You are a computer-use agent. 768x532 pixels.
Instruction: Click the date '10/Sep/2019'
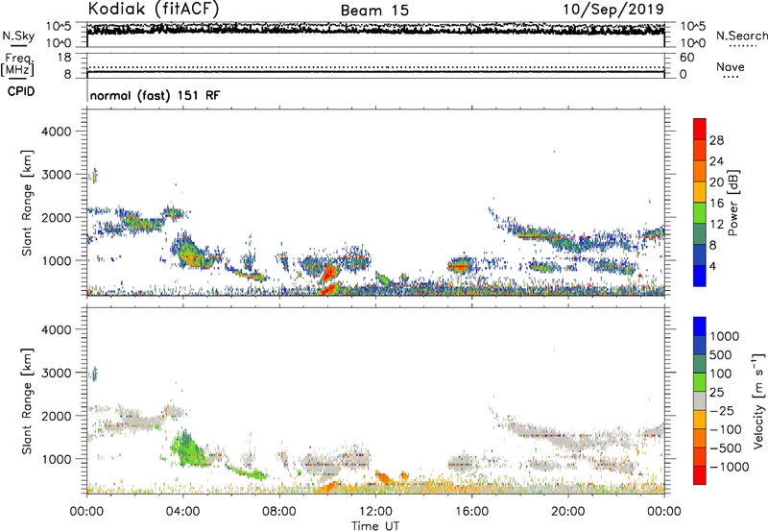pyautogui.click(x=613, y=9)
